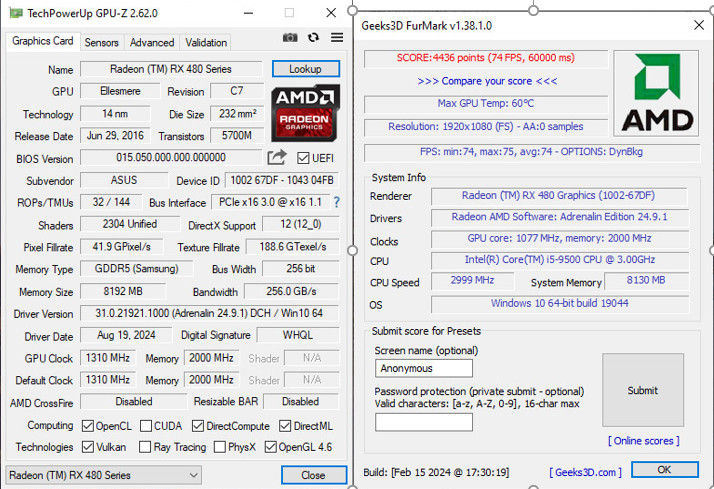Click the Adrenalin Edition 24.9.1 drivers value
Screen dimensions: 714x489
tap(559, 217)
